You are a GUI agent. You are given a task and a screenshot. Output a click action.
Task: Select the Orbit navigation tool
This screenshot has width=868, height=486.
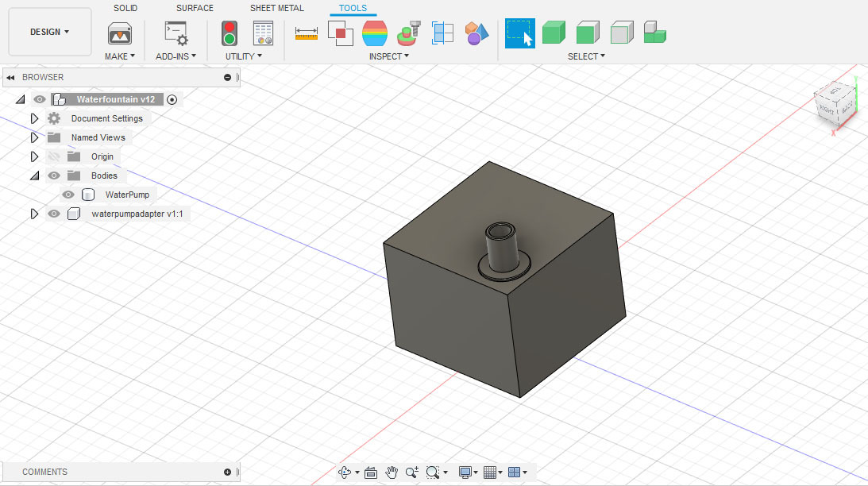point(345,472)
